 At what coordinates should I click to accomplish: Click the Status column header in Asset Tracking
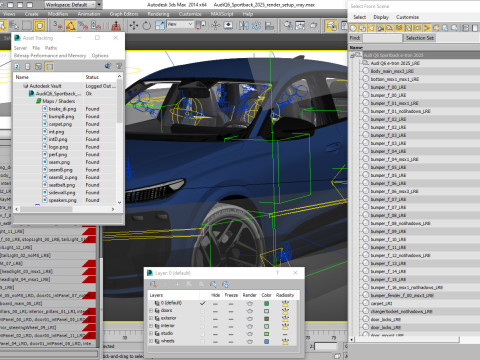[100, 77]
